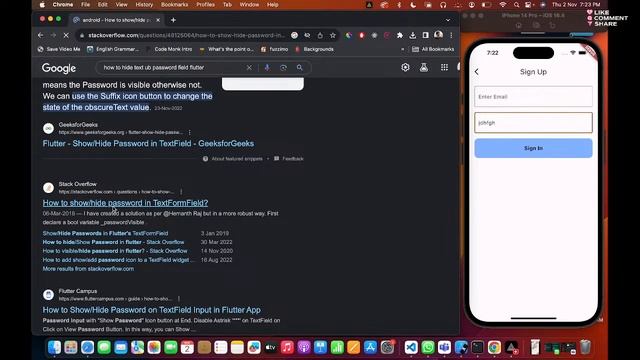Search by image with Google Lens
The height and width of the screenshot is (360, 640).
(x=283, y=67)
